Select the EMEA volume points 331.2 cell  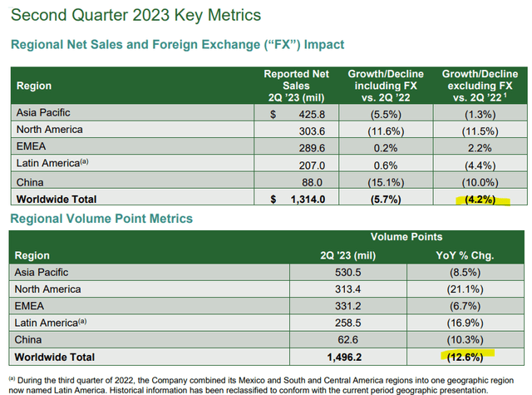pos(347,306)
